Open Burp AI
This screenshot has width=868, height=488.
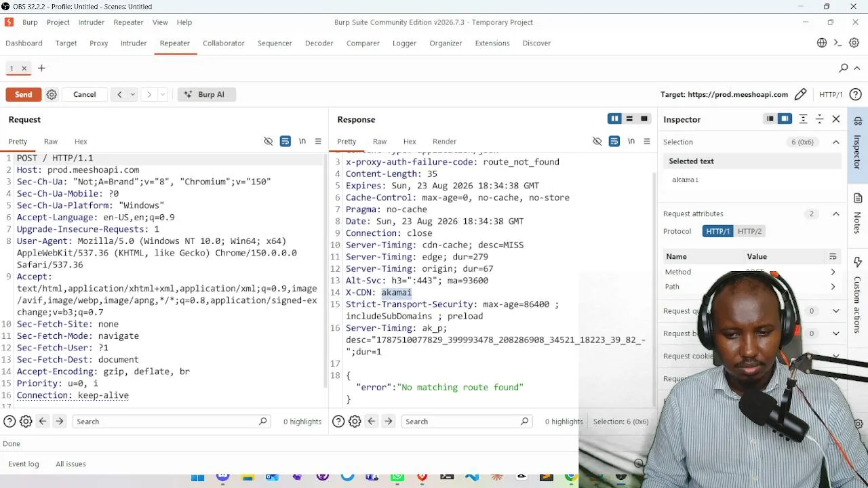(x=207, y=94)
